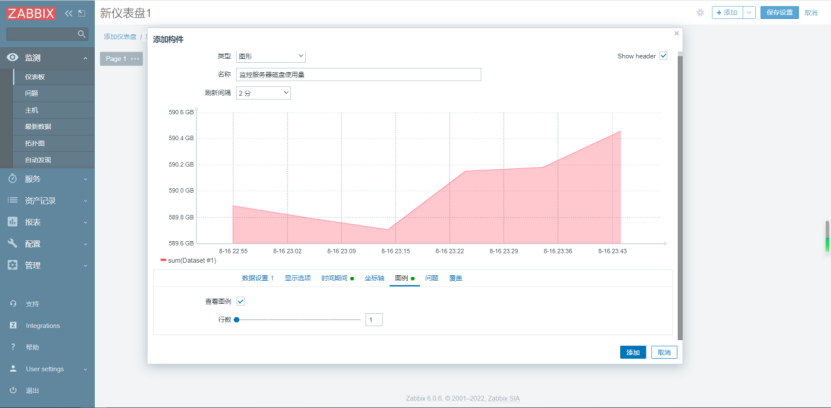The width and height of the screenshot is (831, 408).
Task: Click the eye icon for 监测
Action: 13,58
